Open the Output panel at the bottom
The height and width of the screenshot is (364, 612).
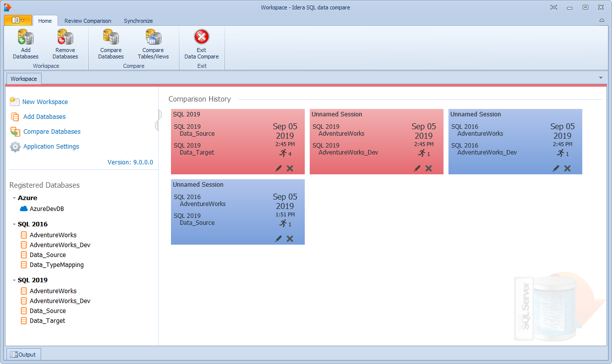[x=23, y=355]
